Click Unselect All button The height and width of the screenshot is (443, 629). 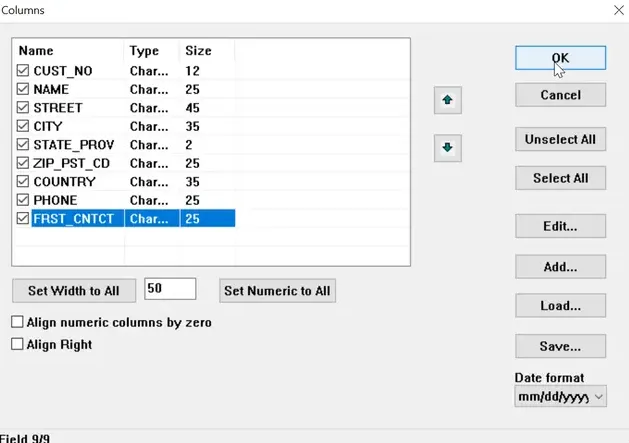point(560,139)
